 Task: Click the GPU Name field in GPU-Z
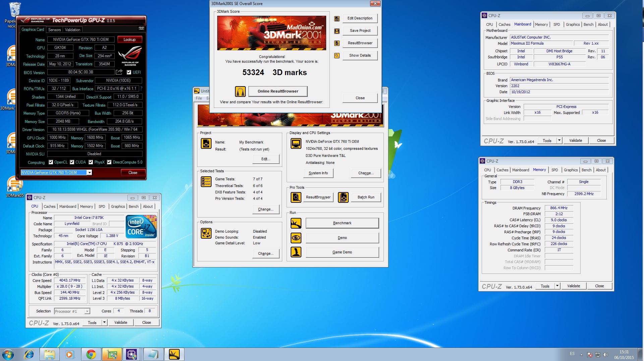click(81, 40)
